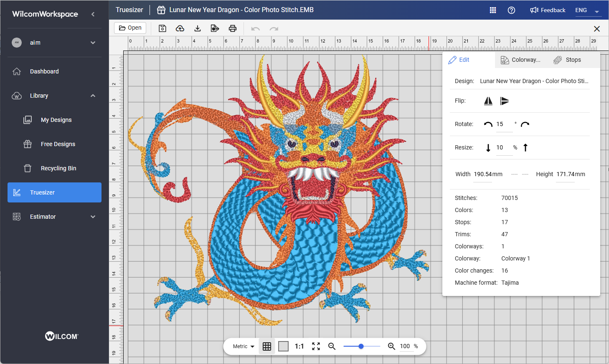609x364 pixels.
Task: Fit the design to screen
Action: click(x=316, y=346)
